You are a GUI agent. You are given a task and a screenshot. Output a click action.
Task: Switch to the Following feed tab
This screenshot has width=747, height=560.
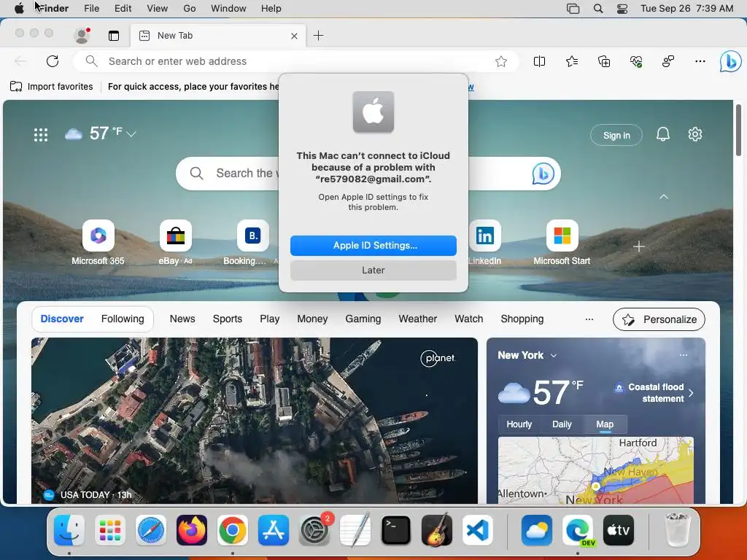[x=123, y=319]
